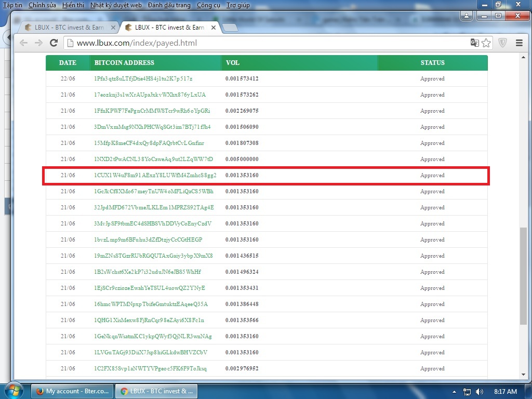Select the second LBUX - BTC invest tab
The image size is (532, 399).
(169, 28)
